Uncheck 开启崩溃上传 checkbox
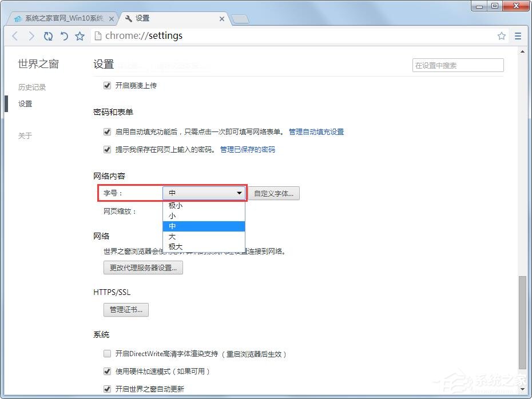This screenshot has width=532, height=399. [107, 85]
